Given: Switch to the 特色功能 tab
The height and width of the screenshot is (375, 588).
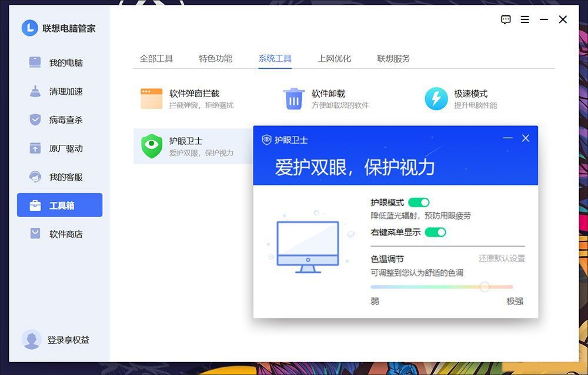Looking at the screenshot, I should [x=216, y=58].
